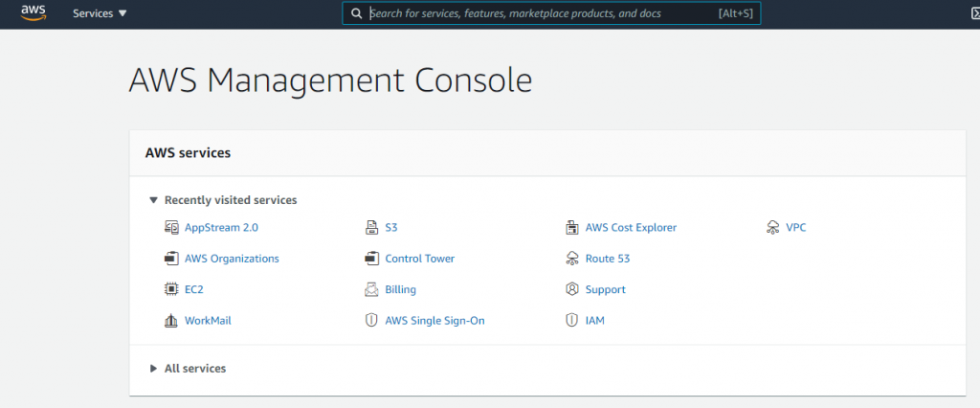Click the WorkMail building icon
Screen dimensions: 980x408
point(171,321)
